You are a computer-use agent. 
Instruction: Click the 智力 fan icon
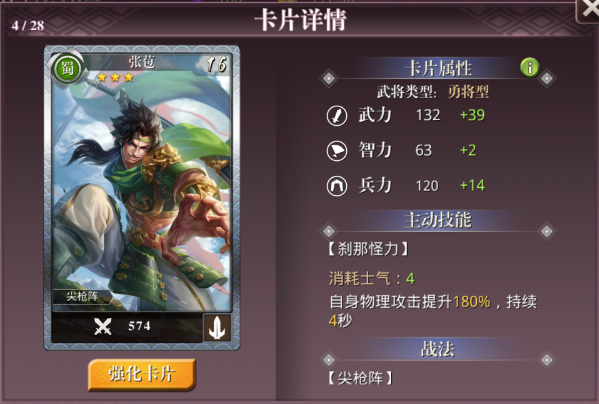pos(337,151)
